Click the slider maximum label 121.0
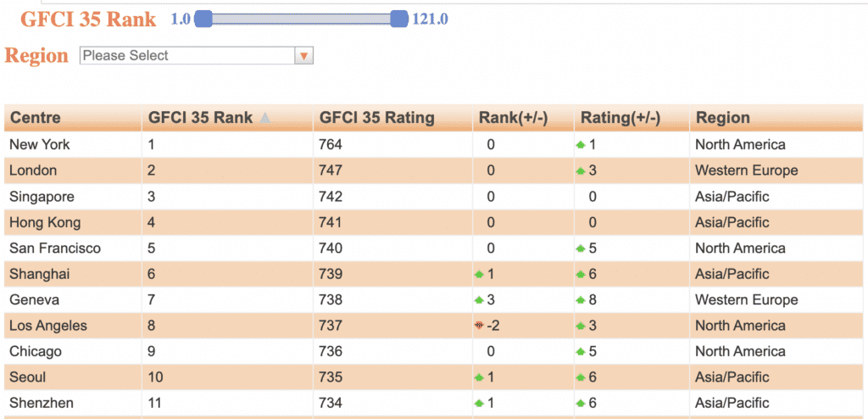 pos(430,20)
